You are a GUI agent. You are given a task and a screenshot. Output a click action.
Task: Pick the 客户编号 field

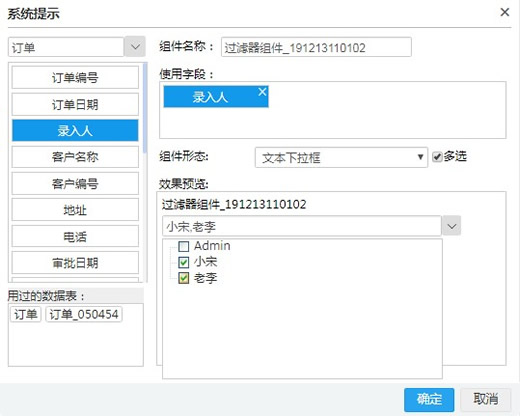tap(75, 183)
